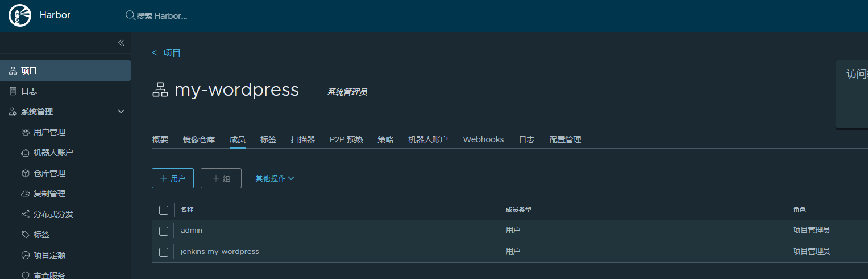Open the 成员 tab

238,139
